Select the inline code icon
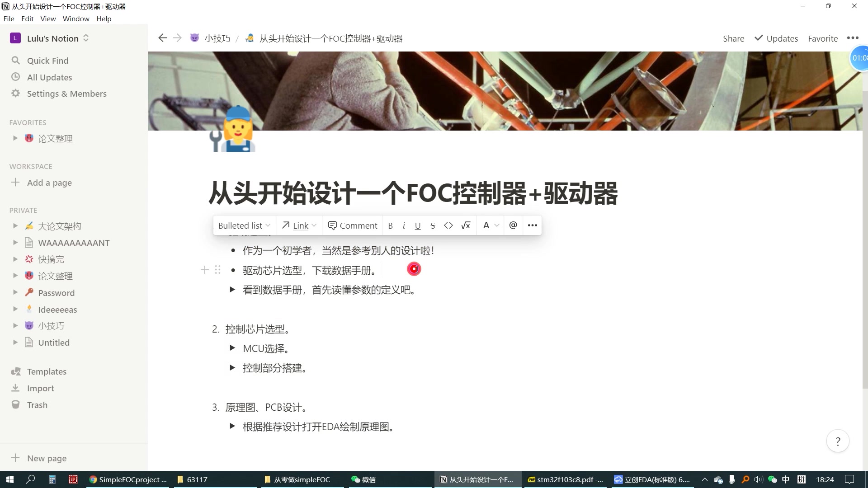The image size is (868, 488). click(x=448, y=225)
